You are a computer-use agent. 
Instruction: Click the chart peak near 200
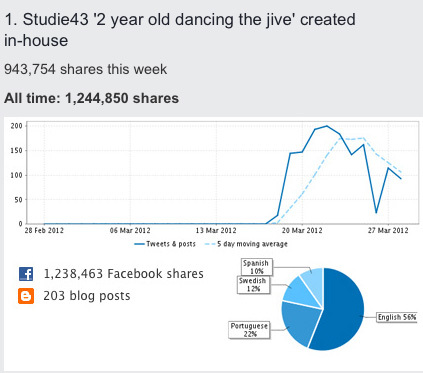pyautogui.click(x=327, y=126)
